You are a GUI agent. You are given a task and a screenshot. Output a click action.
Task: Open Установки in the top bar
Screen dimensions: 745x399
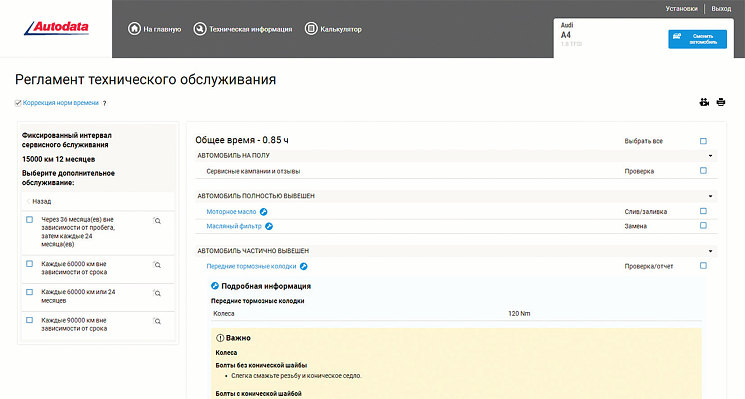pos(681,9)
